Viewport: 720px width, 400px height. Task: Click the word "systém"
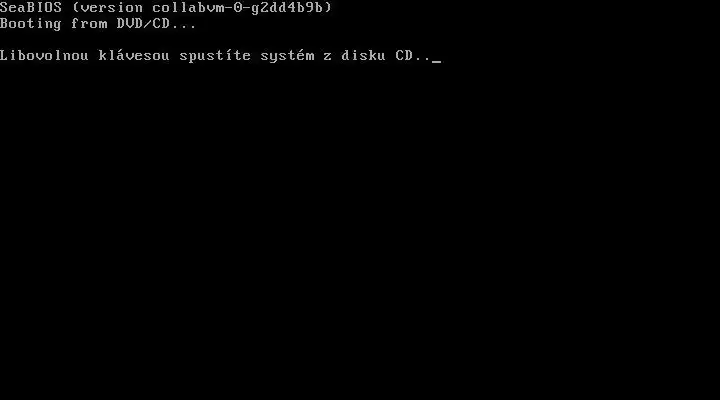tap(287, 56)
